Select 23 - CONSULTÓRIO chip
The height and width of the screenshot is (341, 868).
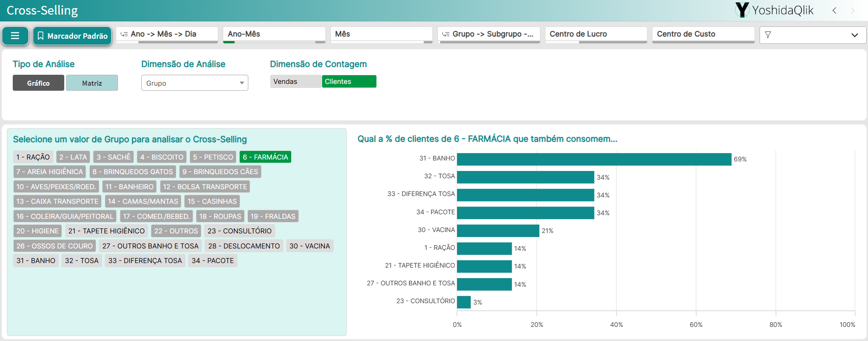240,231
